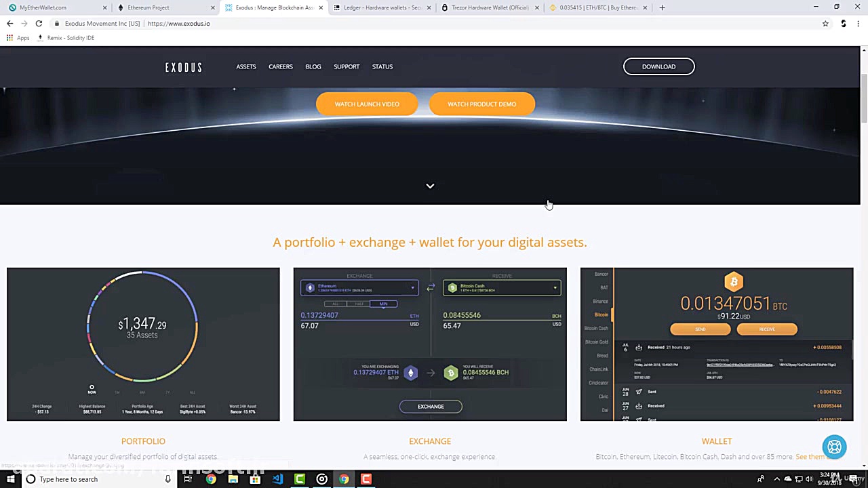
Task: Open the red Camtasia recorder taskbar icon
Action: [366, 479]
